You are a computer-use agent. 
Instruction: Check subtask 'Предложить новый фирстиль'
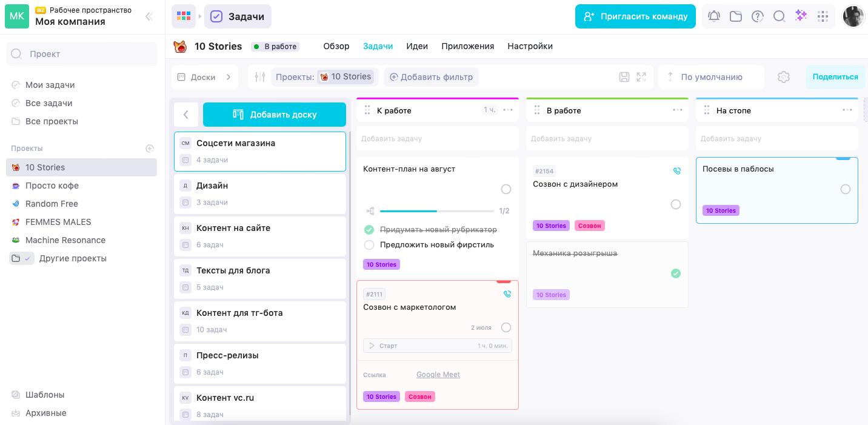(x=369, y=245)
